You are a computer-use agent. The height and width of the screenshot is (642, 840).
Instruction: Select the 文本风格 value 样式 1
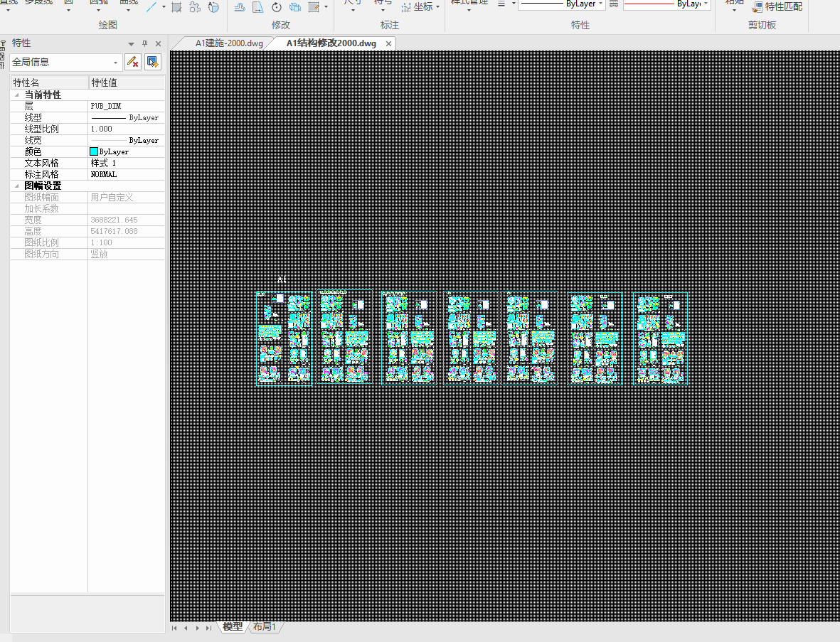(x=127, y=163)
